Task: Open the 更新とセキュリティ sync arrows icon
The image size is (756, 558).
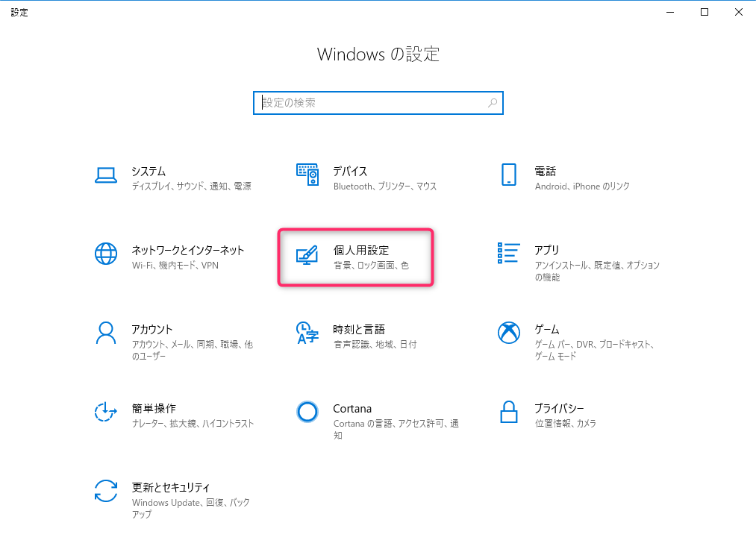Action: (x=105, y=491)
